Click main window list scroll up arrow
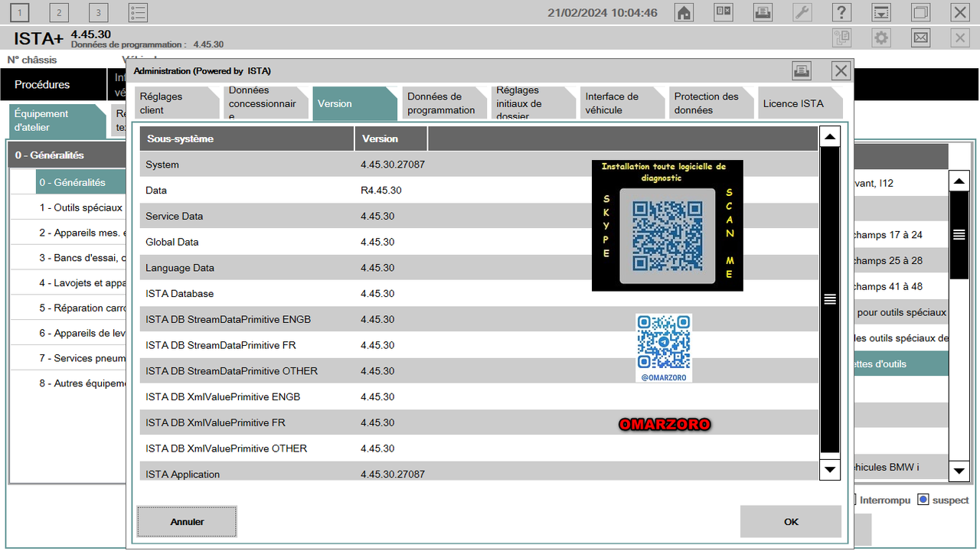This screenshot has width=980, height=551. coord(959,181)
